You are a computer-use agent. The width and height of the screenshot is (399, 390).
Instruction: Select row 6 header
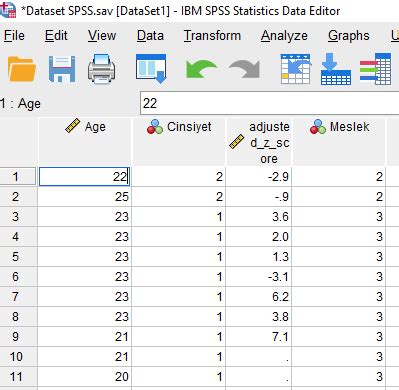pos(18,276)
